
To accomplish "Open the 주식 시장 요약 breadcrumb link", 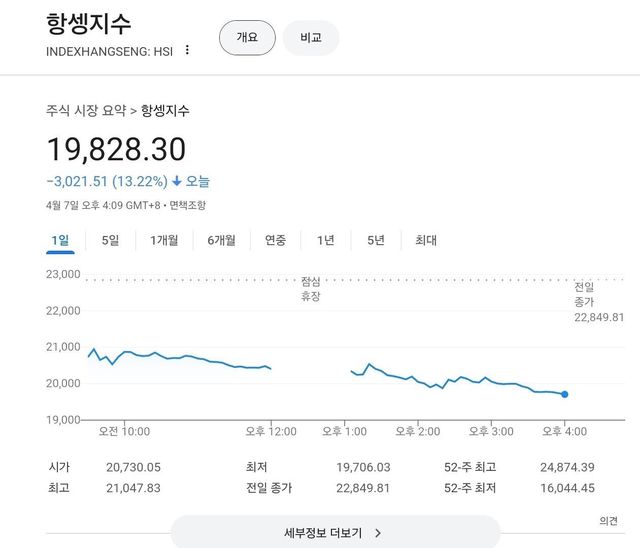I will pos(87,111).
